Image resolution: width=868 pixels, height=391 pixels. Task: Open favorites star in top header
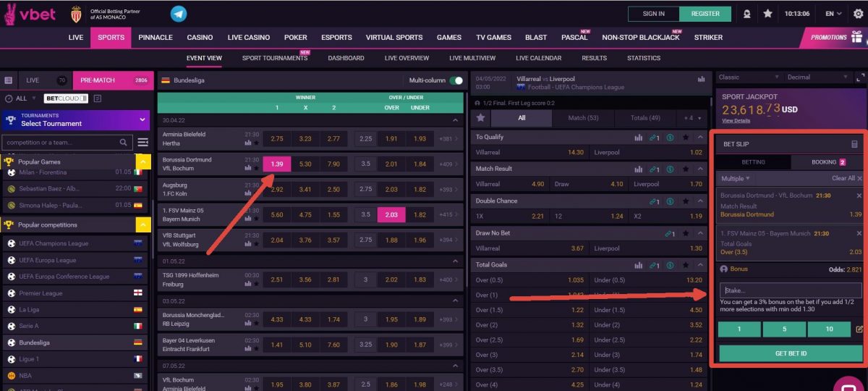768,13
